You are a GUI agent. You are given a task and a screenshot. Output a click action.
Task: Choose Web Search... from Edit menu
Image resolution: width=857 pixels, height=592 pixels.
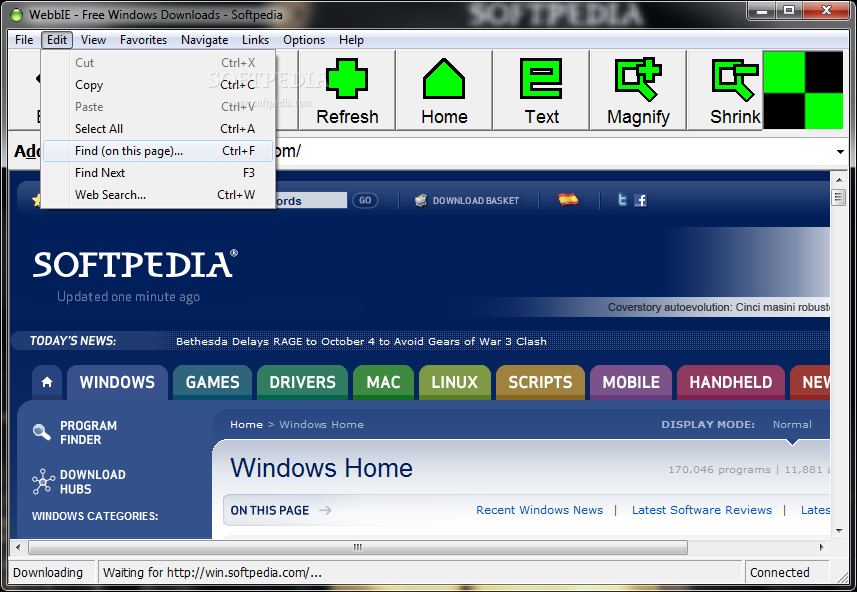coord(157,195)
